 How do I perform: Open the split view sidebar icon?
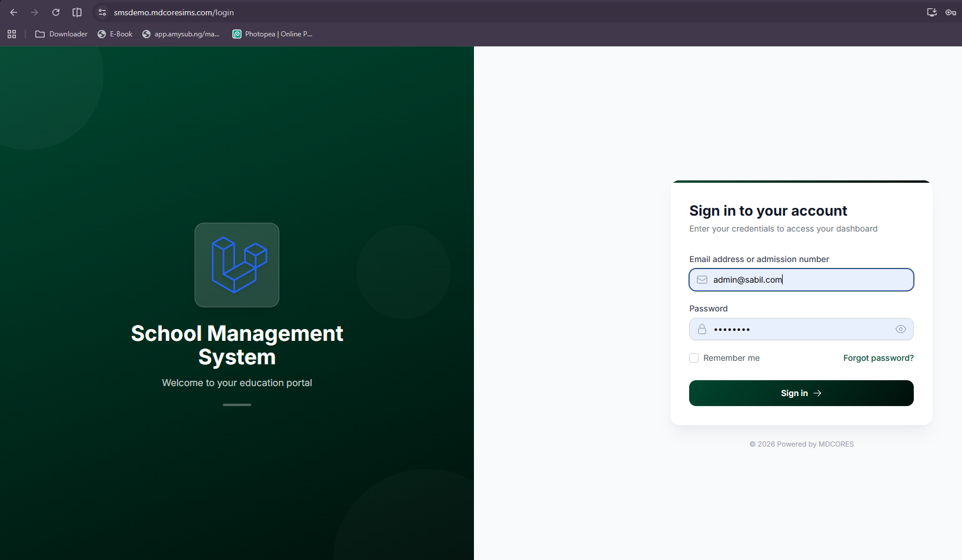77,12
